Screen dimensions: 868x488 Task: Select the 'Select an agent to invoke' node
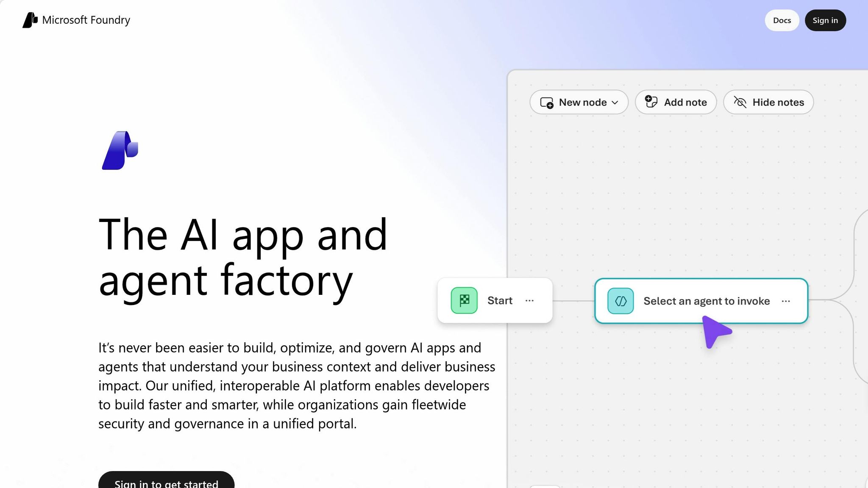[701, 301]
